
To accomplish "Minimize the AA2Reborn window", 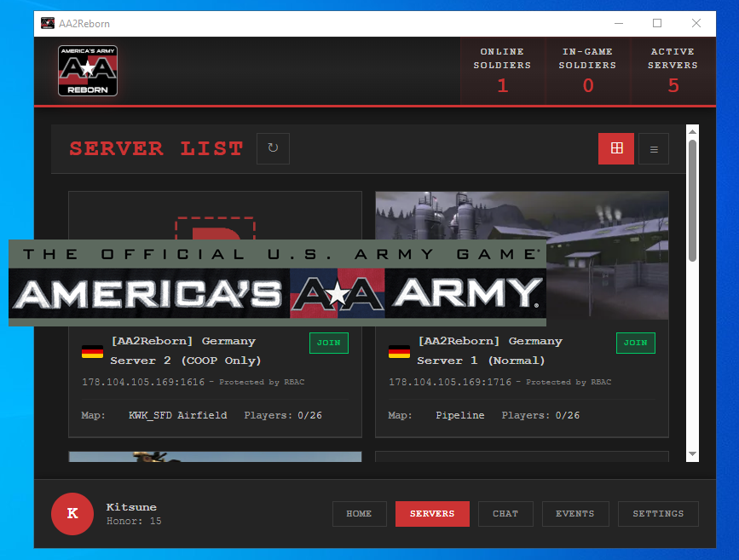I will click(x=619, y=23).
